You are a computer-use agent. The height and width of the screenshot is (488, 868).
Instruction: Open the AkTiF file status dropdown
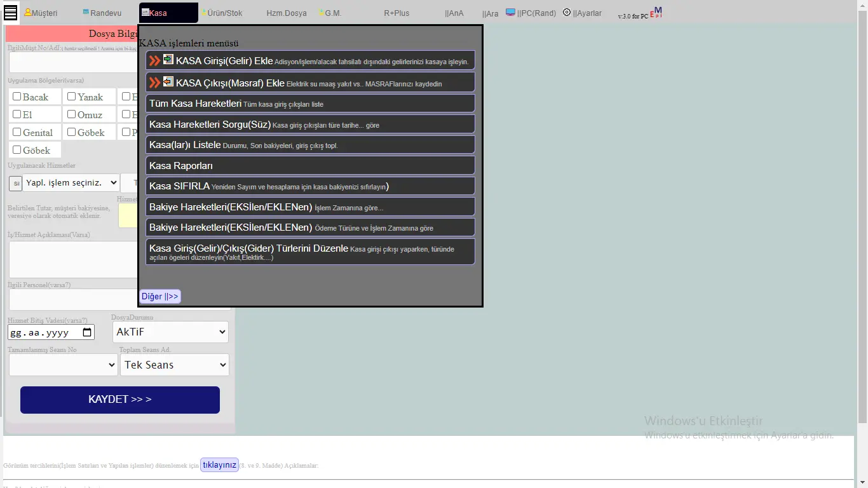(x=170, y=332)
